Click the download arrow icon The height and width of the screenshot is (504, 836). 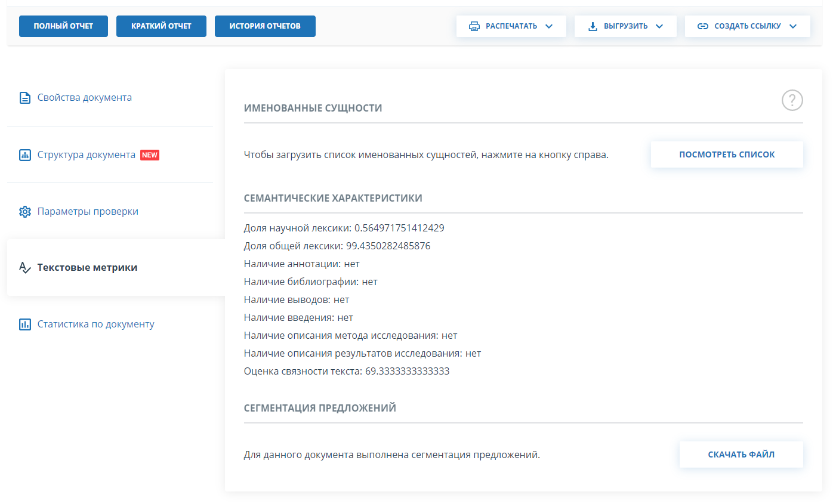(x=593, y=26)
